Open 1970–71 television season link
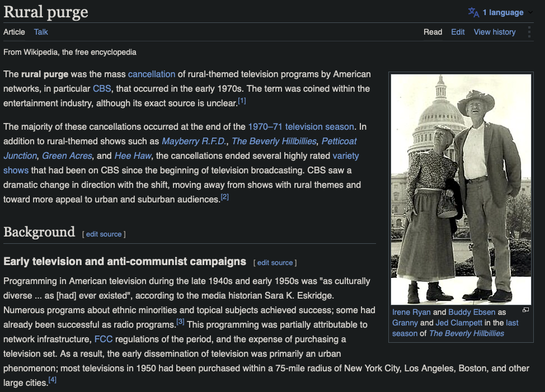The height and width of the screenshot is (392, 545). 301,127
